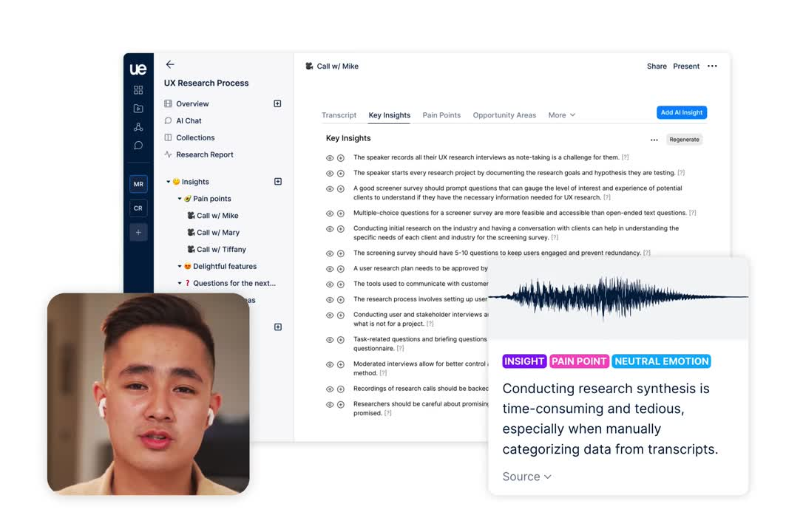This screenshot has height=532, width=803.
Task: Click the audio waveform on insight card
Action: [x=618, y=297]
